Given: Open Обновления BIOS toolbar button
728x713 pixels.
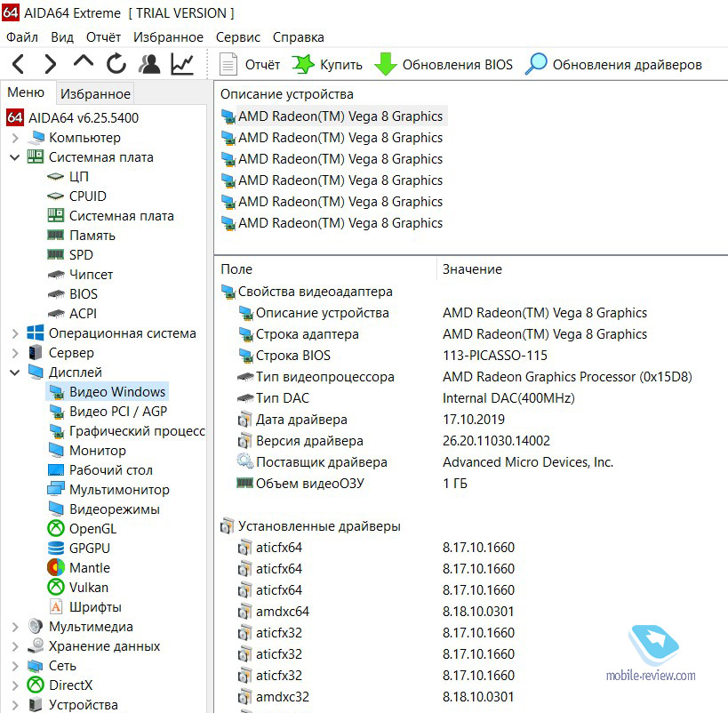Looking at the screenshot, I should tap(444, 65).
